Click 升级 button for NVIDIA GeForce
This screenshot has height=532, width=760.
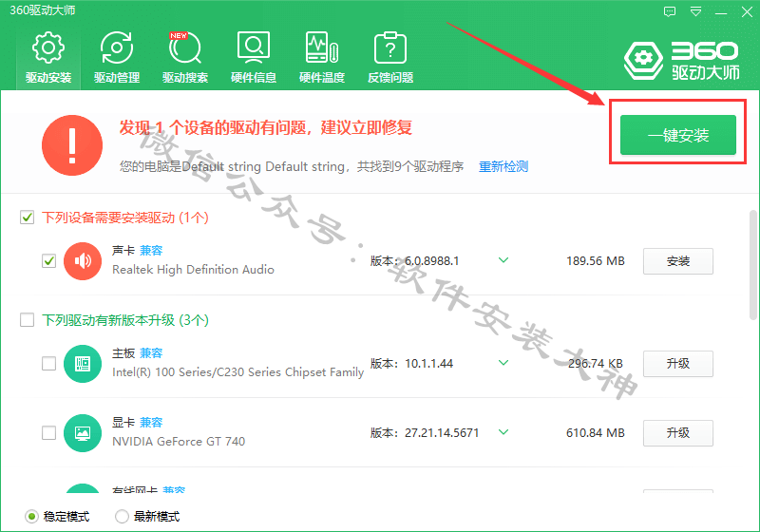point(678,432)
